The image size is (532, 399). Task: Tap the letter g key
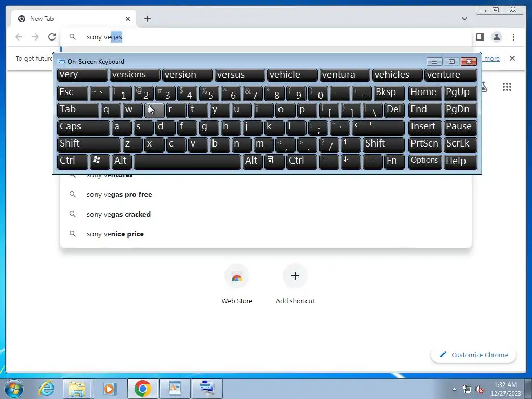(x=209, y=128)
